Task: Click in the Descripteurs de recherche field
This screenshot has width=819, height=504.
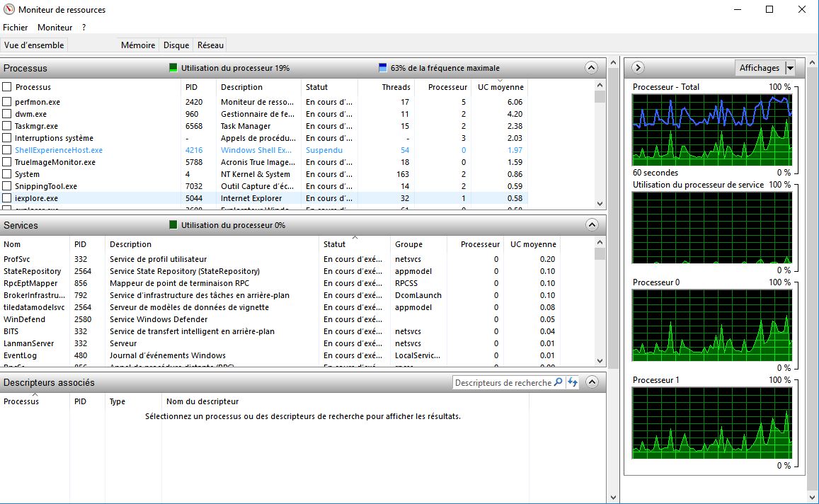Action: (x=503, y=382)
